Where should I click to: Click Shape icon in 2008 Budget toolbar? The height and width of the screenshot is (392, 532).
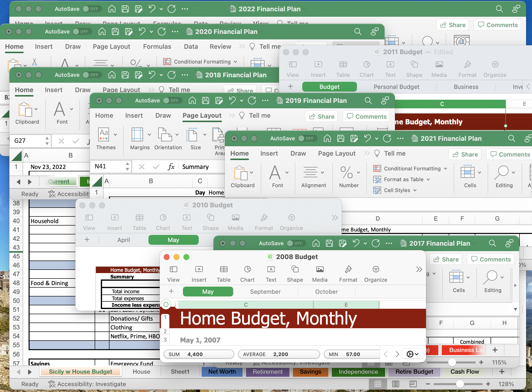[295, 269]
